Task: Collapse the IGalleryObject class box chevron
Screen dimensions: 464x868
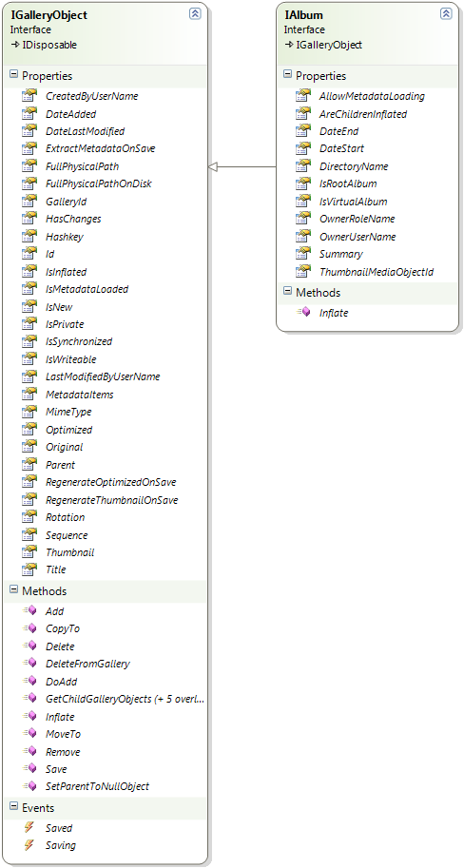Action: pyautogui.click(x=195, y=14)
